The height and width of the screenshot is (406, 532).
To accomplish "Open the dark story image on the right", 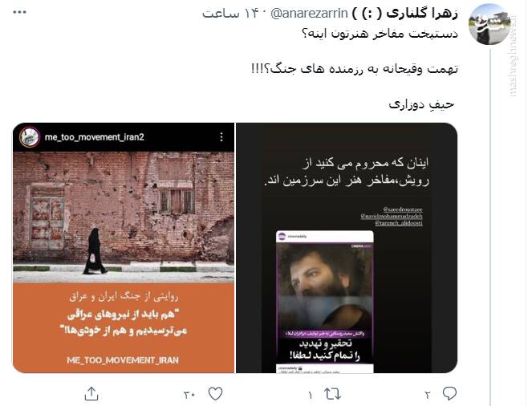I will [347, 248].
